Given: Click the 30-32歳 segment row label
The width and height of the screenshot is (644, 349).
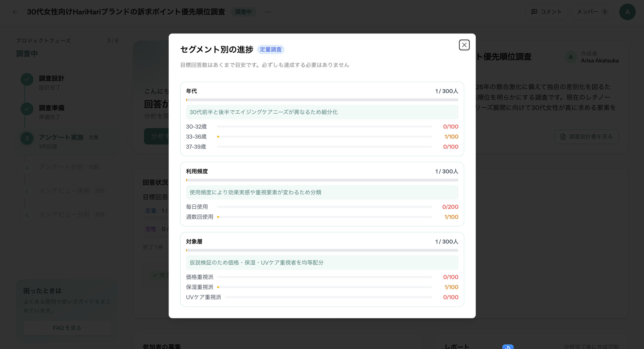Looking at the screenshot, I should point(196,127).
